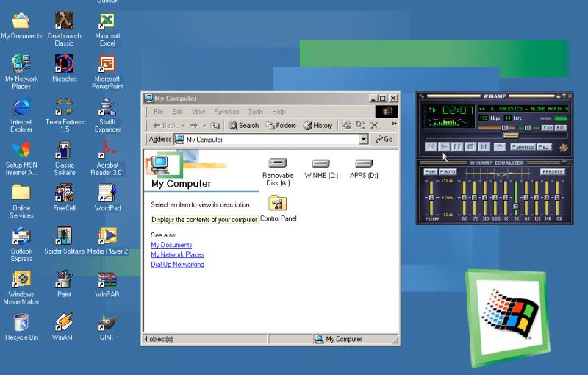Toggle the Winamp PL playlist button
The image size is (588, 375).
click(561, 128)
